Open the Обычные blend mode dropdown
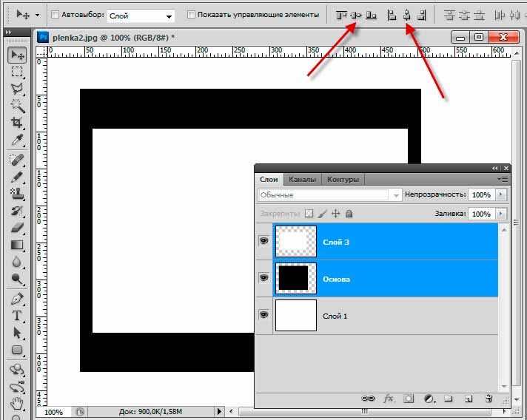 click(x=329, y=195)
